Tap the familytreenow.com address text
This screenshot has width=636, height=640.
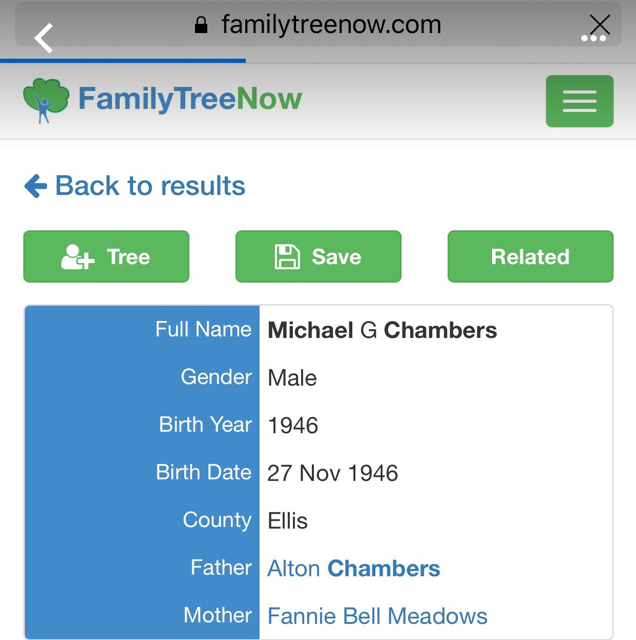click(331, 25)
